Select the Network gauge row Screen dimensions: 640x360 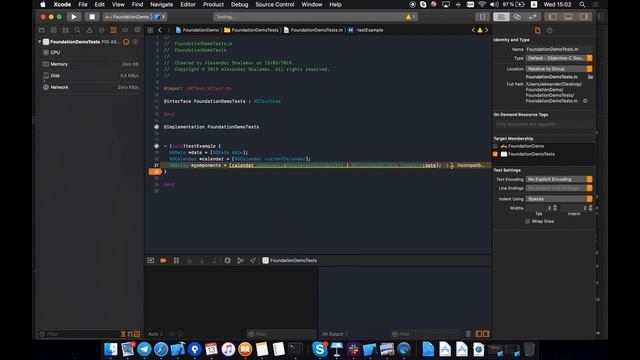click(x=90, y=87)
